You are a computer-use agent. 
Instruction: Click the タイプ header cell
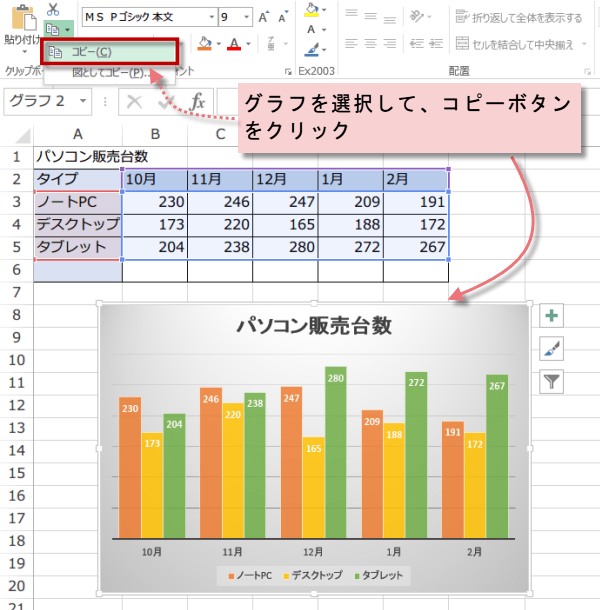pos(77,179)
